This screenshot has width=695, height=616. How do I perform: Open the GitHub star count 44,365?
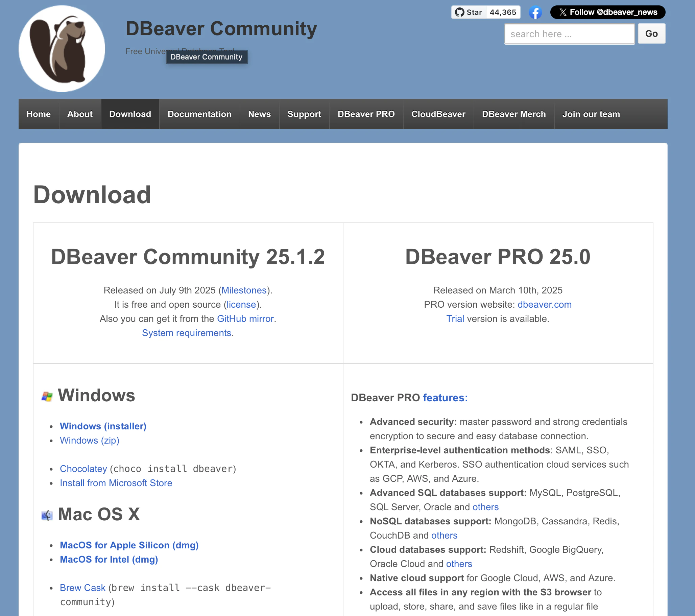point(503,12)
